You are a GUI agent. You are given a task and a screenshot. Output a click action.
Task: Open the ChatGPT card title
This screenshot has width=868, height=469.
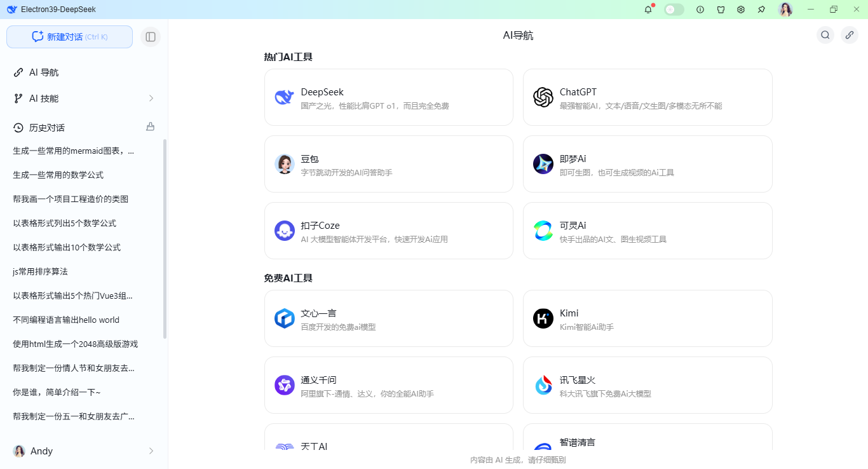(578, 92)
